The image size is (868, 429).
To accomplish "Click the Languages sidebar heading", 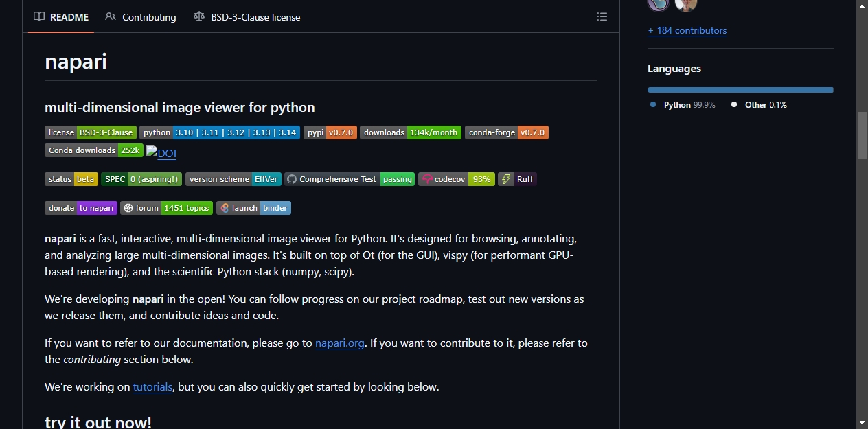I will point(674,69).
